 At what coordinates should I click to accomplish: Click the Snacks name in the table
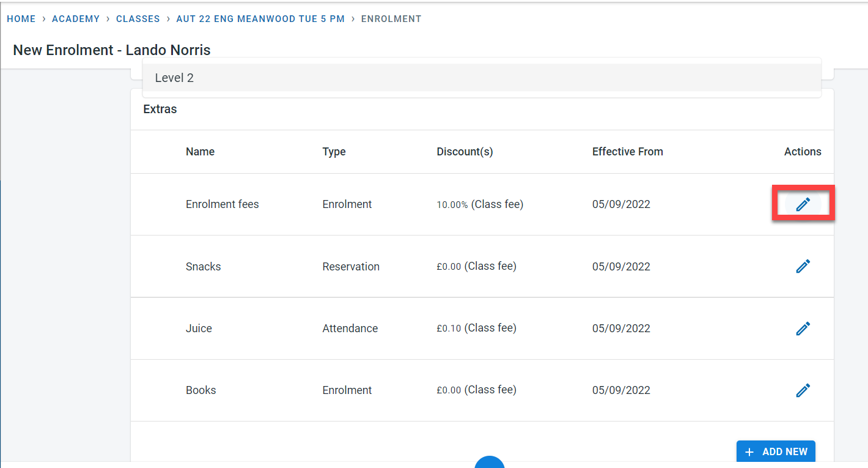click(203, 267)
